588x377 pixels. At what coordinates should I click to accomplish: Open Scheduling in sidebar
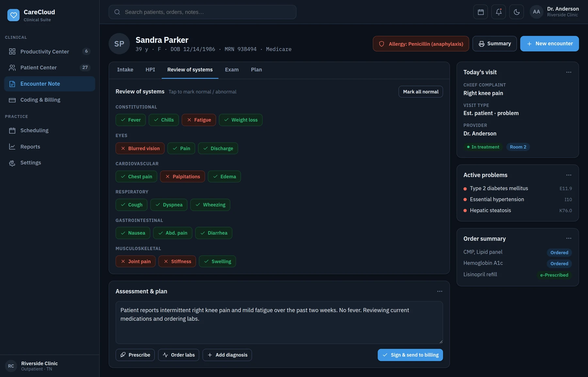point(50,131)
